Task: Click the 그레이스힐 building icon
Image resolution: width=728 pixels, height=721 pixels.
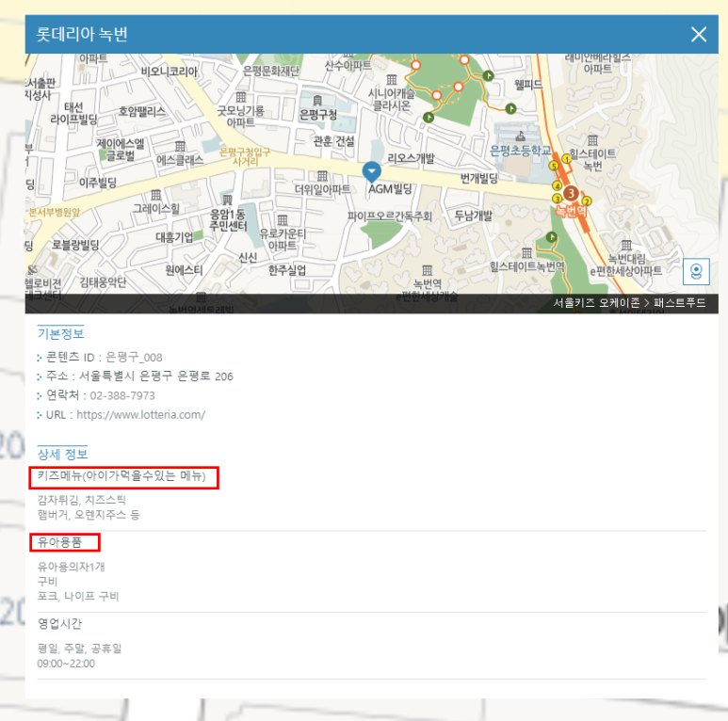Action: tap(156, 195)
